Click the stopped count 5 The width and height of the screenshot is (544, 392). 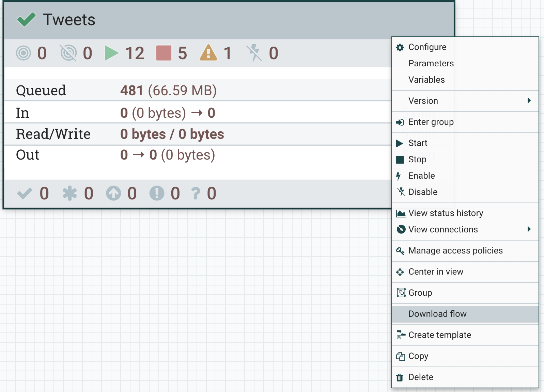tap(183, 53)
